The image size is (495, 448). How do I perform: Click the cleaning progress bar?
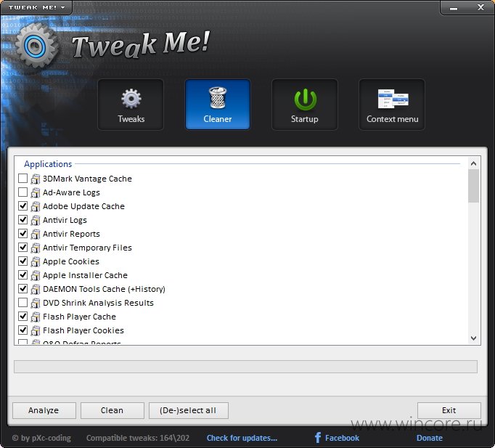point(245,367)
